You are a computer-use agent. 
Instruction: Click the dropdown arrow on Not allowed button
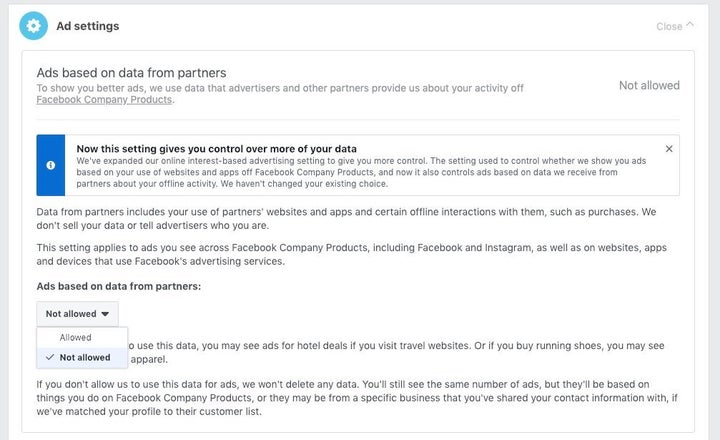[105, 314]
